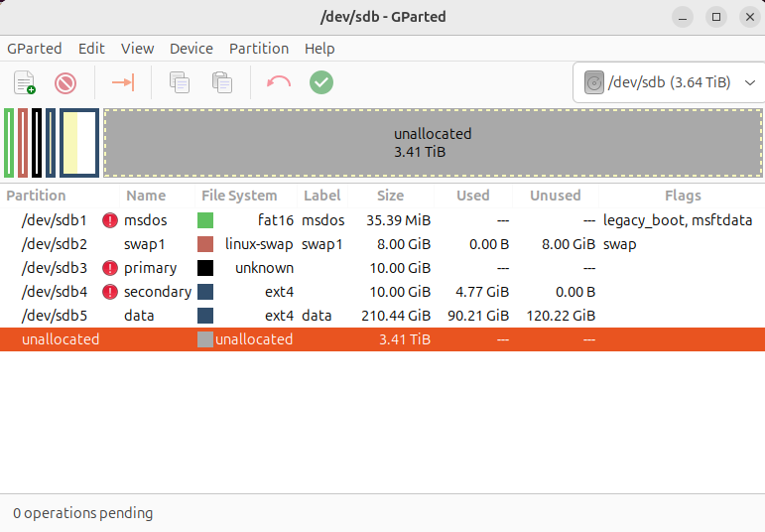Click the New partition toolbar icon
Image resolution: width=765 pixels, height=532 pixels.
point(25,82)
